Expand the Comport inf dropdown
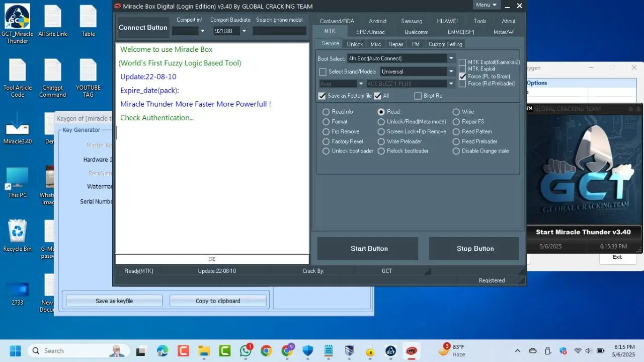This screenshot has height=362, width=644. click(203, 31)
